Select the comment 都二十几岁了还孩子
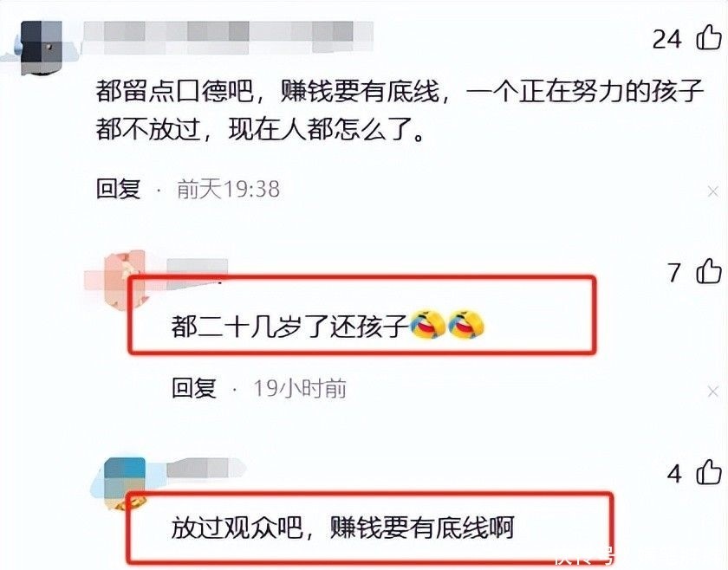 (x=289, y=326)
